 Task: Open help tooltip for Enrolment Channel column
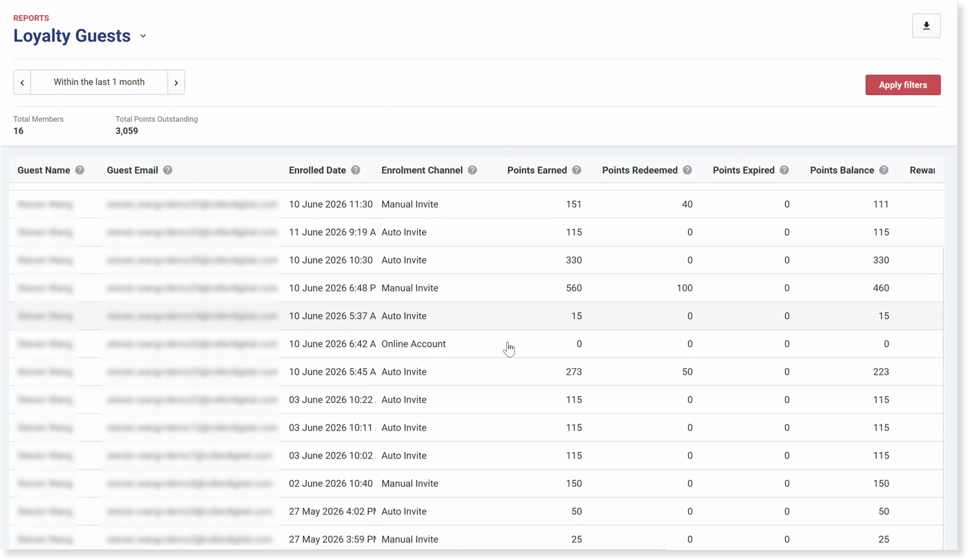coord(472,170)
